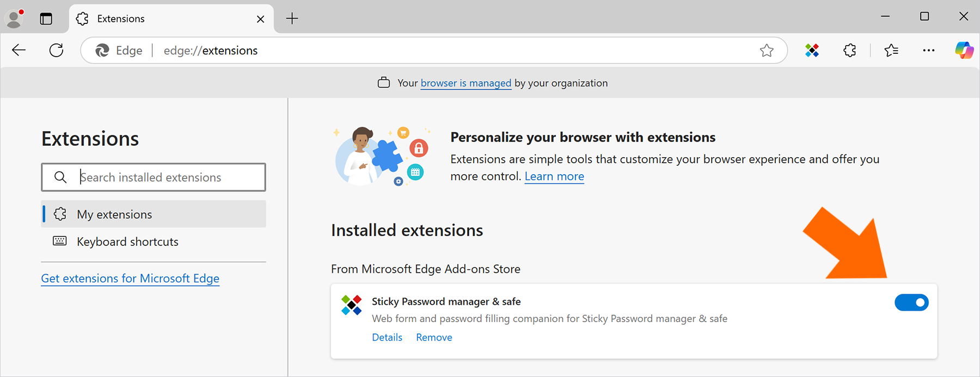
Task: Open the tab actions menu icon
Action: pos(46,18)
